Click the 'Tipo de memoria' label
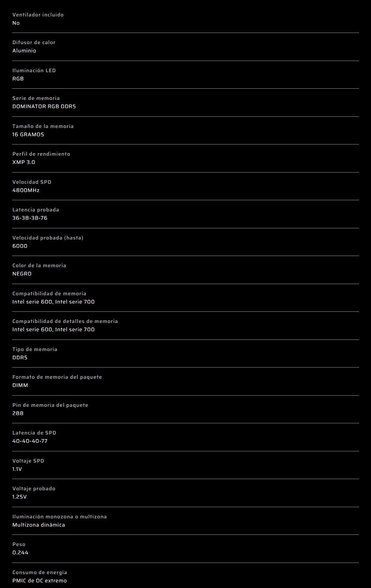This screenshot has height=588, width=371. [35, 349]
